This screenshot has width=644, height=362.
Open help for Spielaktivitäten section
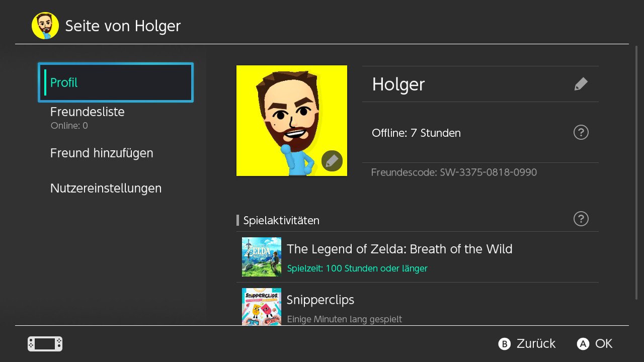pyautogui.click(x=581, y=219)
